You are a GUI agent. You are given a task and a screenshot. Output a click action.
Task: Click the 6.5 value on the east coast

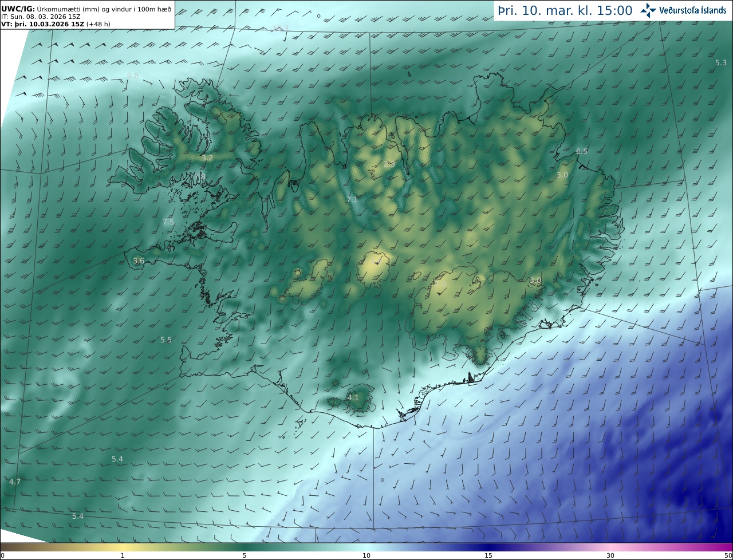coord(582,151)
